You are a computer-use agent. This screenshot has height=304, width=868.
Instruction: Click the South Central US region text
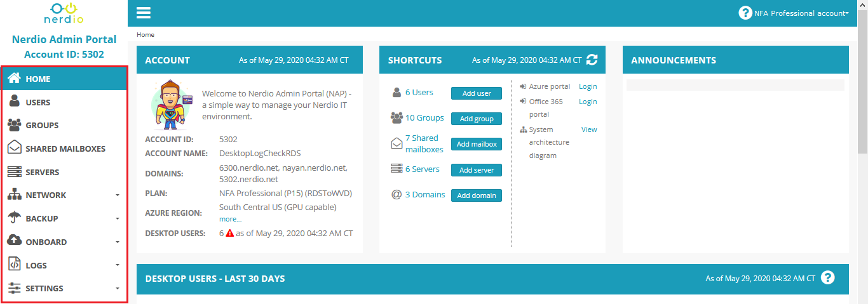[x=278, y=207]
